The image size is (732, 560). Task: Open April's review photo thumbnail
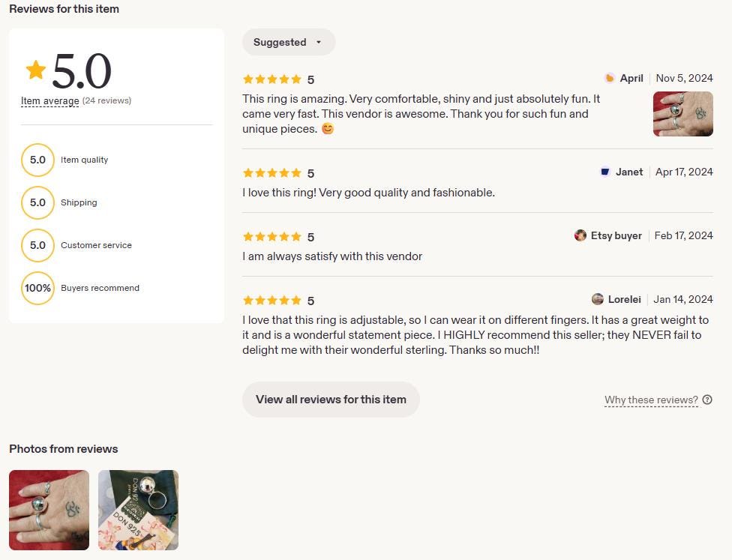[x=683, y=114]
